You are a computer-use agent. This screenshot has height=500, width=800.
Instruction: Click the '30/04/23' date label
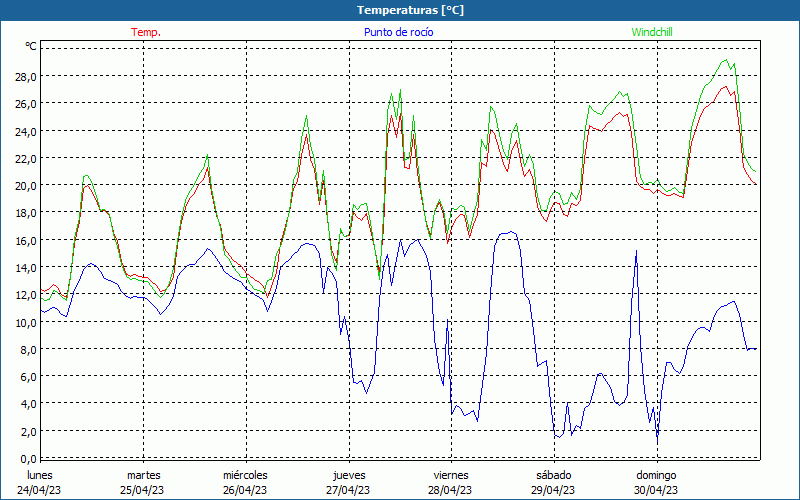point(656,490)
